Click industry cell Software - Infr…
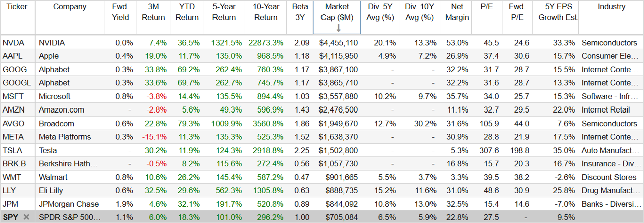Screen dimensions: 644x223 click(x=611, y=96)
